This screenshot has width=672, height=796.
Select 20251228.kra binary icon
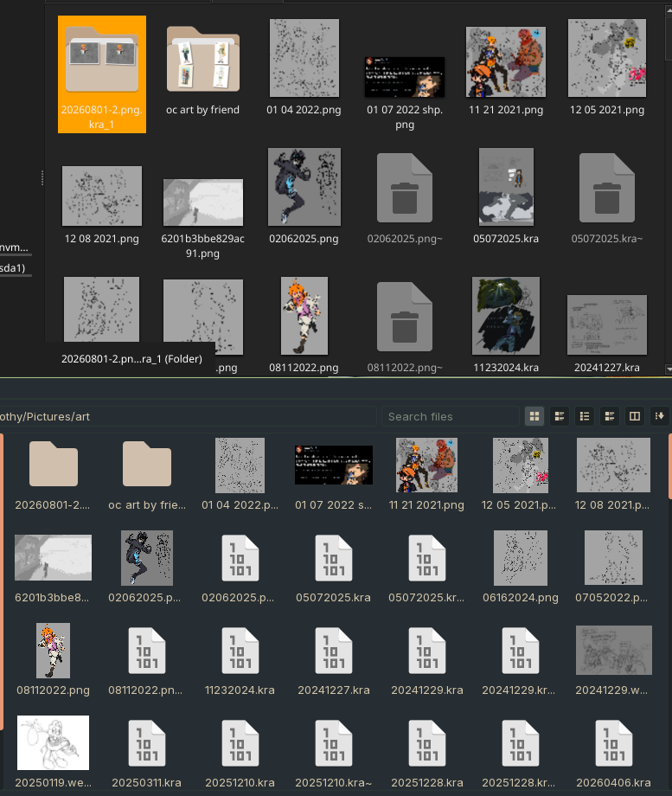[x=427, y=743]
